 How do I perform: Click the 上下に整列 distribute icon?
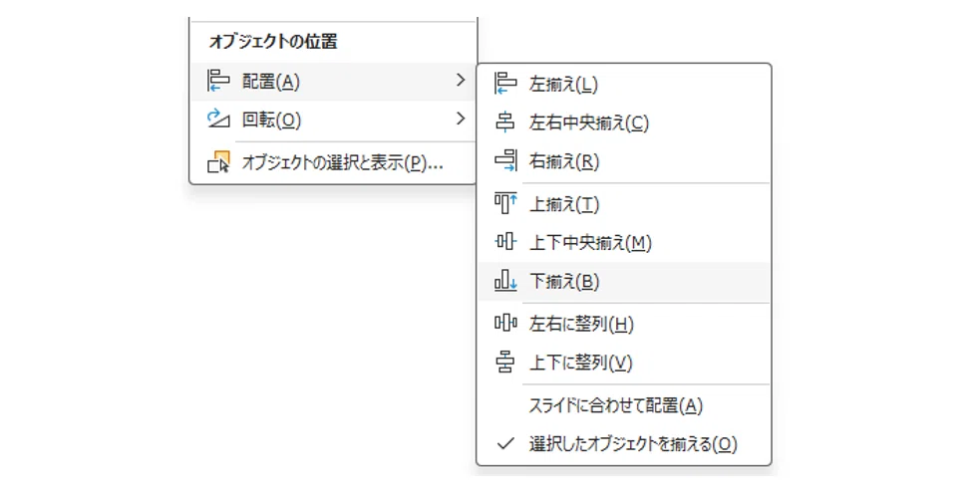pos(505,362)
